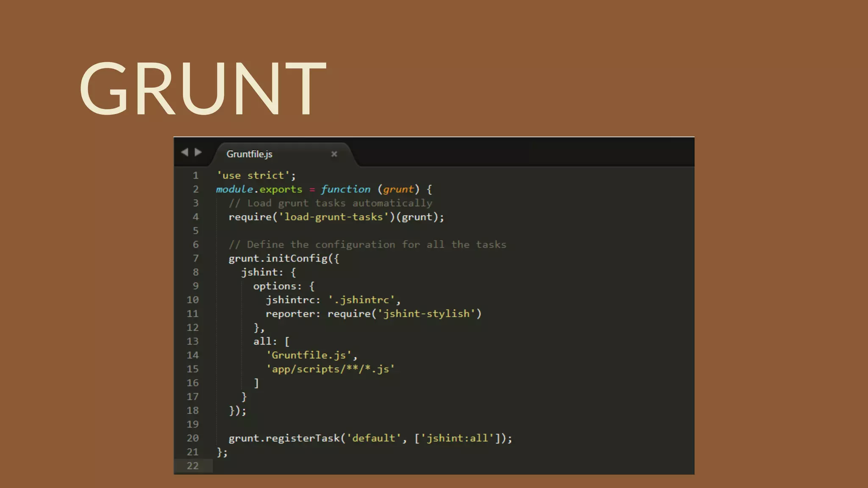Viewport: 868px width, 488px height.
Task: Click the previous tab left arrow
Action: pyautogui.click(x=184, y=152)
